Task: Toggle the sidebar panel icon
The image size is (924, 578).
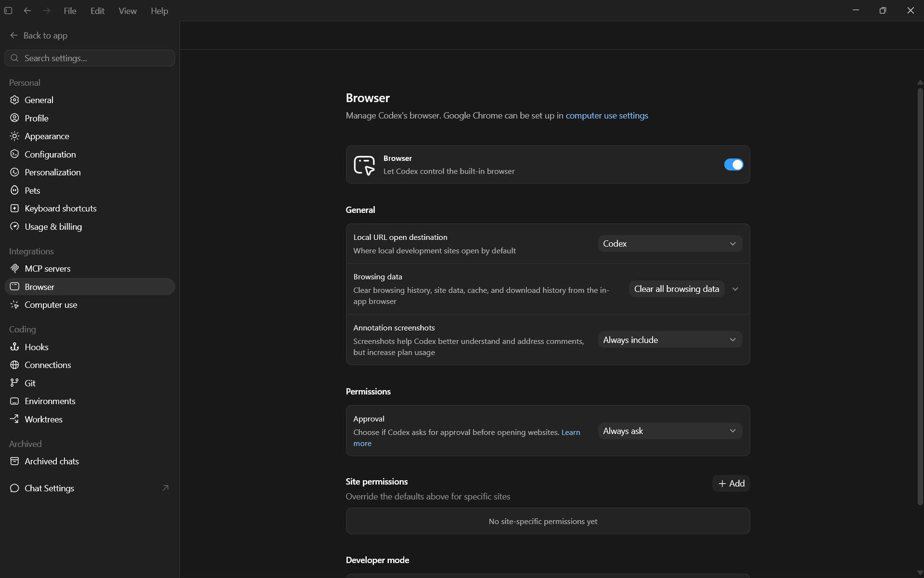Action: 8,11
